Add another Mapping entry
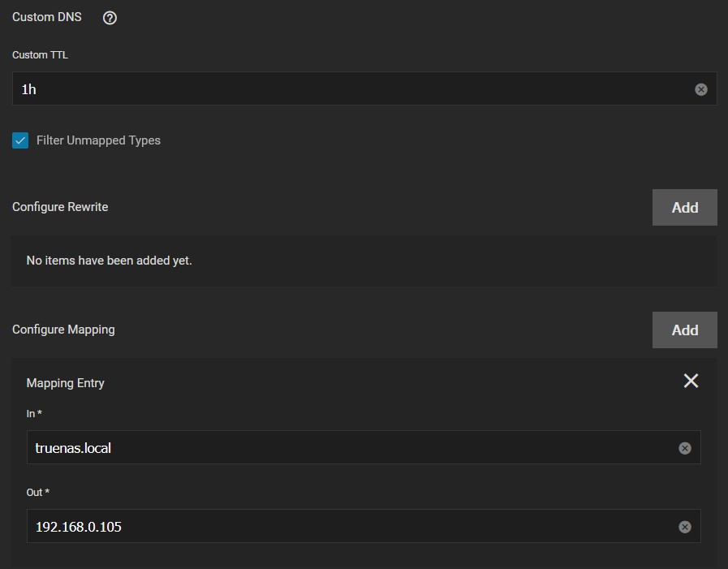This screenshot has height=569, width=728. pyautogui.click(x=684, y=330)
